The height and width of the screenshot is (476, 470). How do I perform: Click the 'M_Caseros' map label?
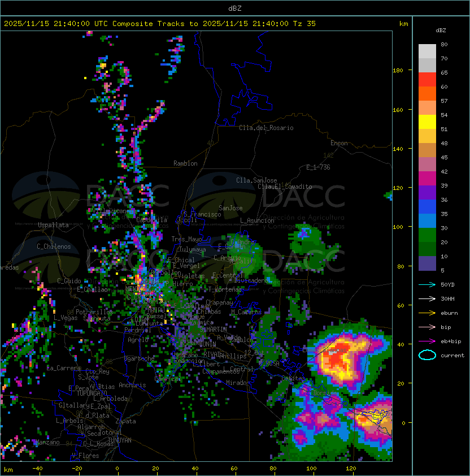click(x=246, y=311)
